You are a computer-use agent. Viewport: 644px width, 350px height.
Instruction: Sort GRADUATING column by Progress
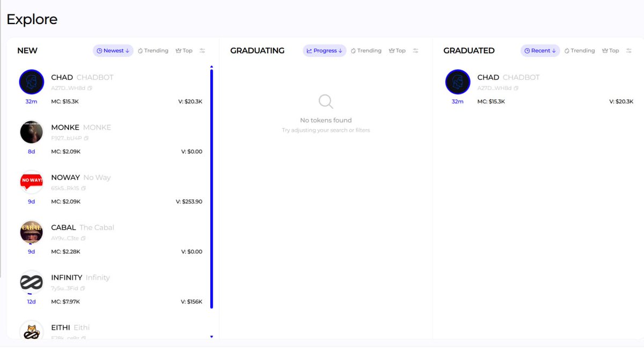[x=325, y=51]
